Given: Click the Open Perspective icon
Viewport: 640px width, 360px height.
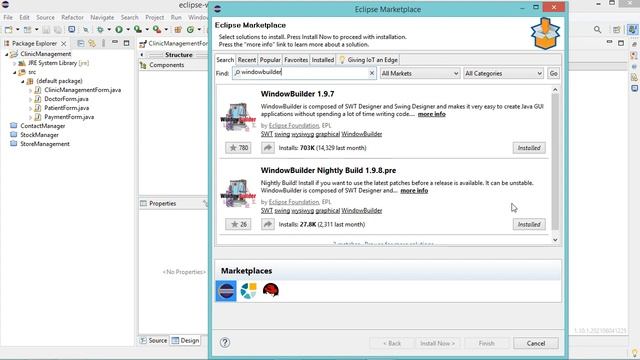Looking at the screenshot, I should click(617, 30).
